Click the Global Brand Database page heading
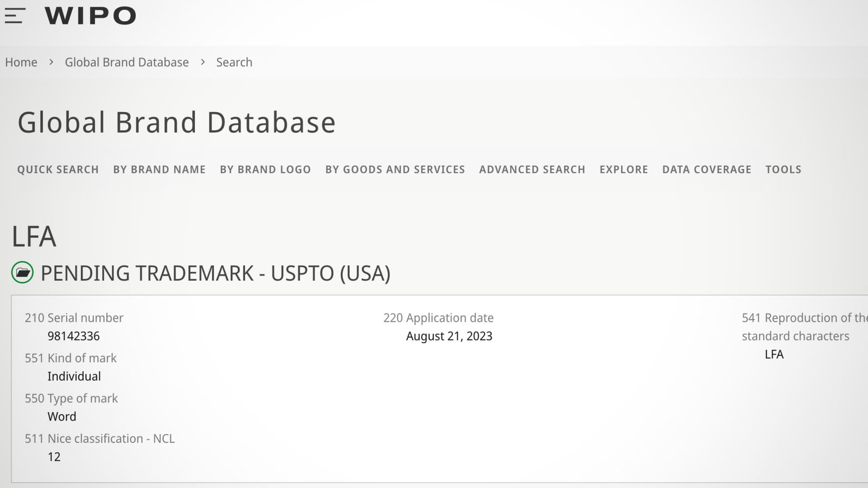Image resolution: width=868 pixels, height=488 pixels. click(x=177, y=123)
